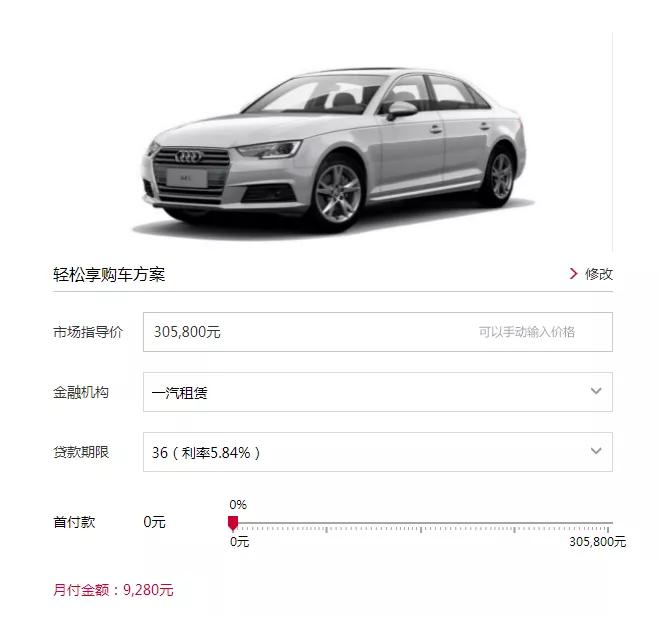Click the 0% indicator above slider
This screenshot has height=617, width=660.
pos(238,505)
